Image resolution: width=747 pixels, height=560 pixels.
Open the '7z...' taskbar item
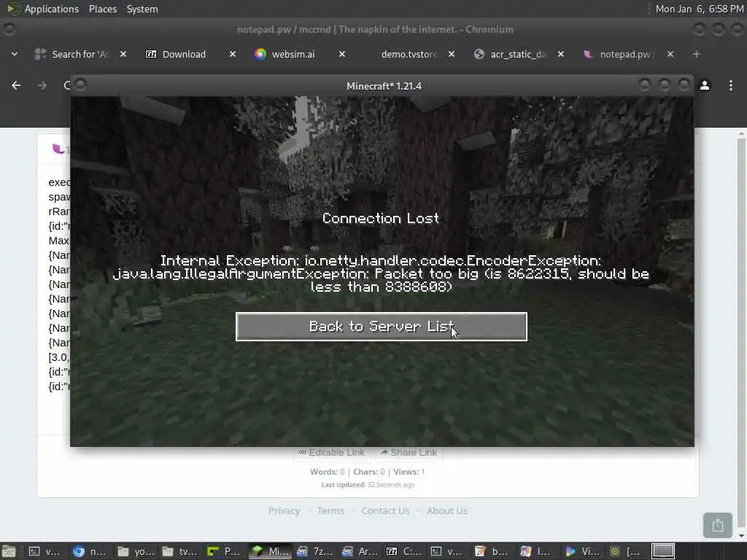tap(314, 551)
